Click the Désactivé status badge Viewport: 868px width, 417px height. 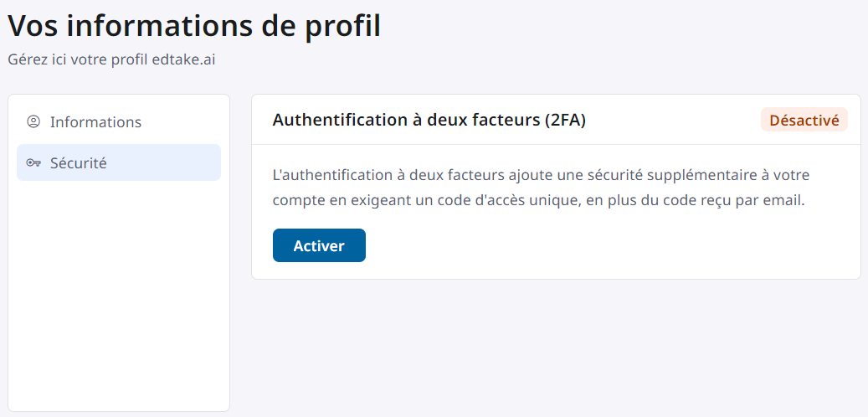coord(804,120)
